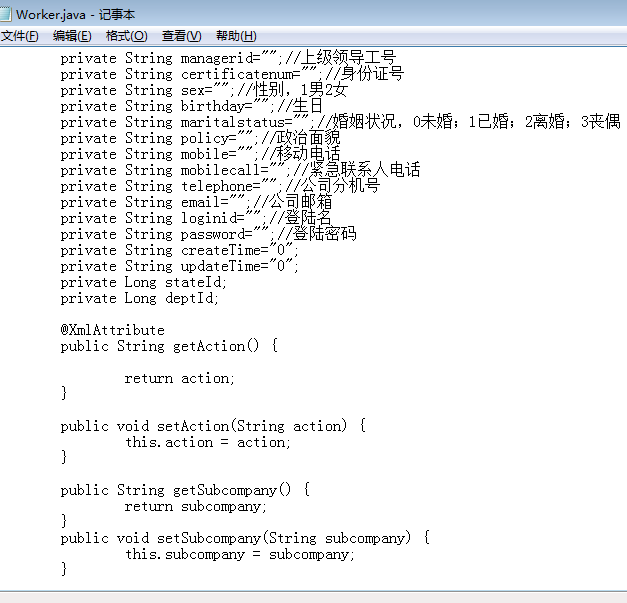Click 'this.subcompany = subcompany;' line
This screenshot has height=603, width=627.
[240, 554]
